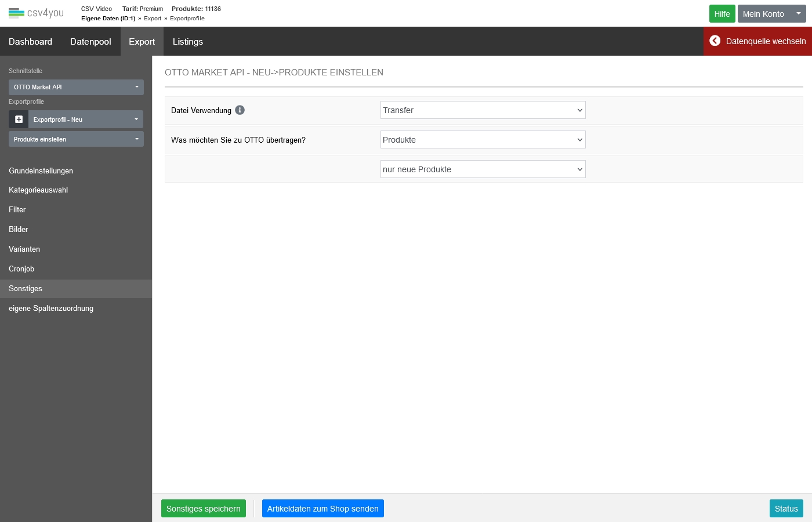This screenshot has height=522, width=812.
Task: Switch to the Dashboard tab
Action: (x=30, y=42)
